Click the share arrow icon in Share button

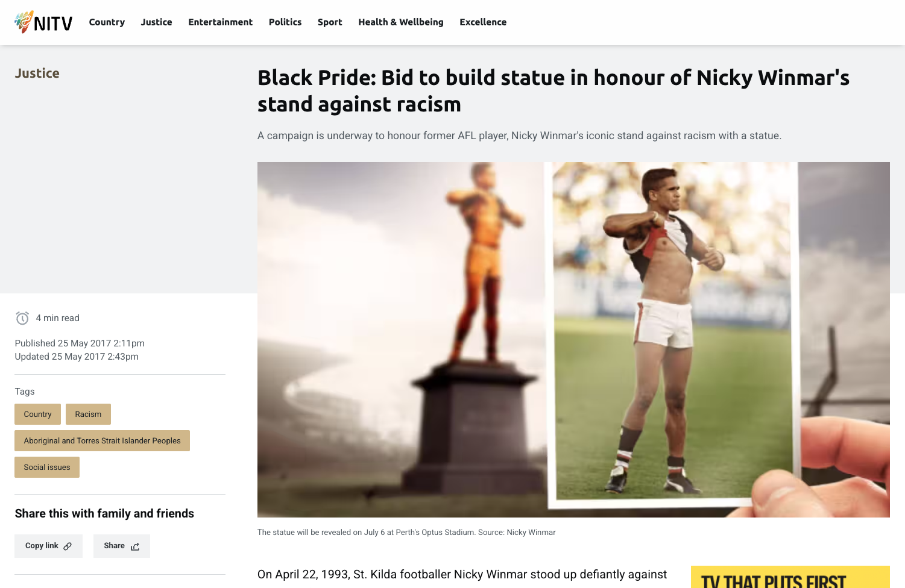point(135,546)
